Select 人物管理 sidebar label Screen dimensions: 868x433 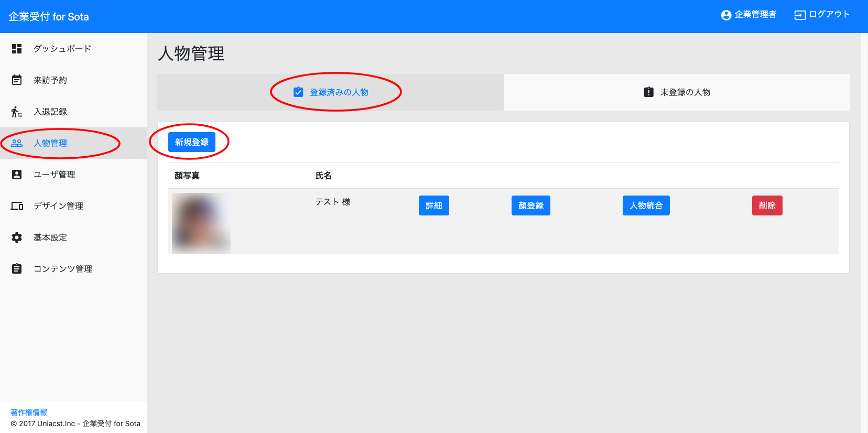[50, 143]
